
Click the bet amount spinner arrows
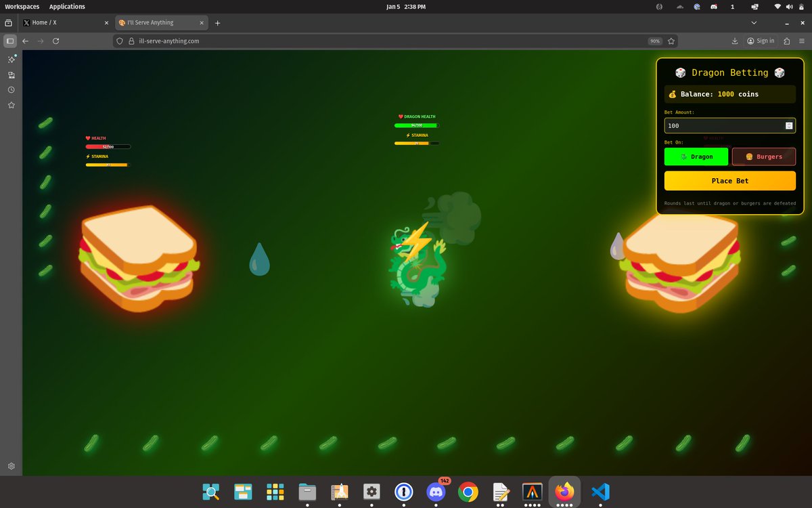click(x=789, y=125)
